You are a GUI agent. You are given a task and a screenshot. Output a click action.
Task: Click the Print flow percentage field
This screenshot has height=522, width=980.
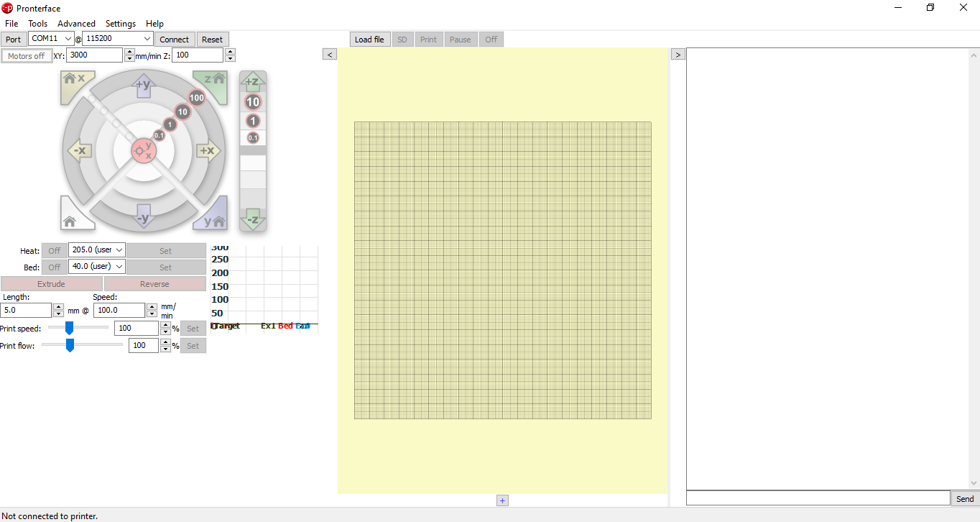[144, 345]
